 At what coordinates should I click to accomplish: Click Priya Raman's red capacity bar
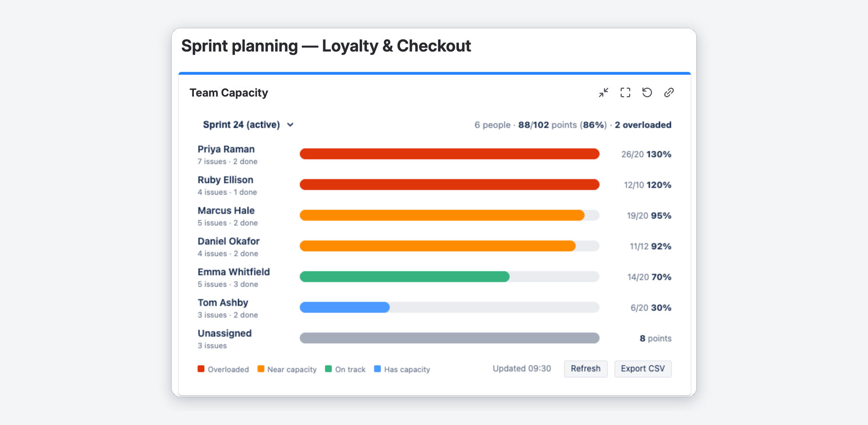[x=450, y=154]
